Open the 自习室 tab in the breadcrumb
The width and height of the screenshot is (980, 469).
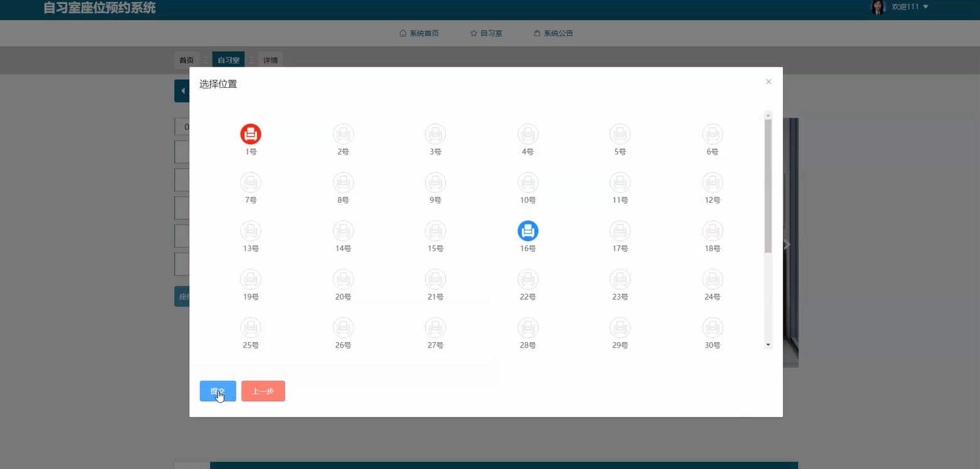[x=227, y=60]
